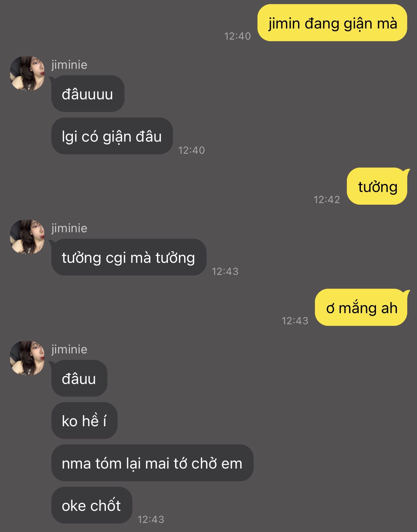This screenshot has height=532, width=417.
Task: Click the first jiminie sender name
Action: click(x=69, y=64)
